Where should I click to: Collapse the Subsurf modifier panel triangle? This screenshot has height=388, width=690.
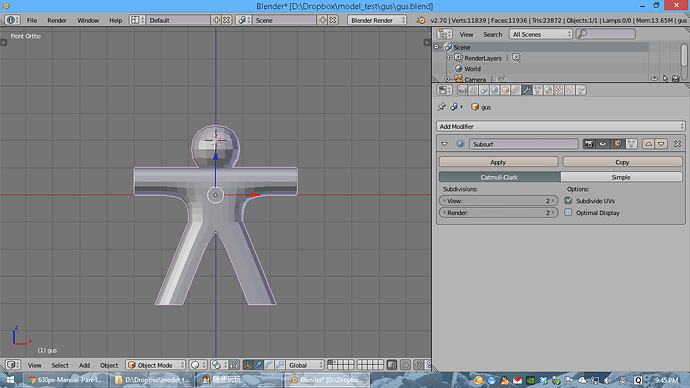(x=444, y=144)
